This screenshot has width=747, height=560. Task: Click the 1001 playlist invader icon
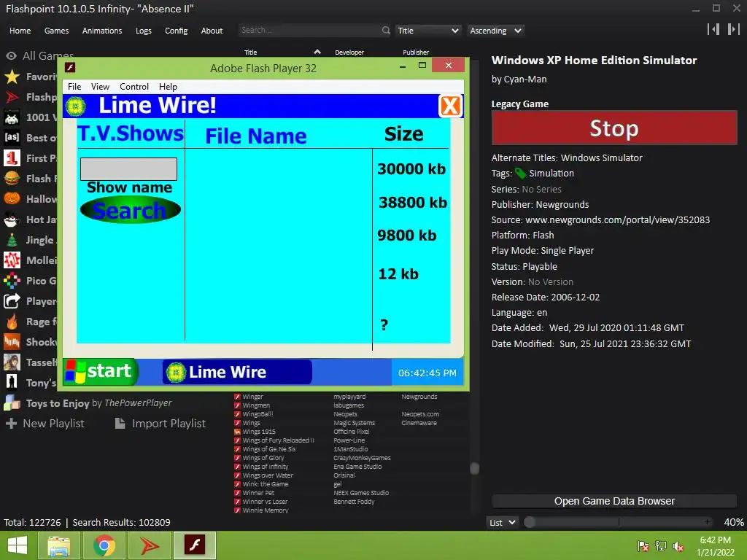pos(12,117)
